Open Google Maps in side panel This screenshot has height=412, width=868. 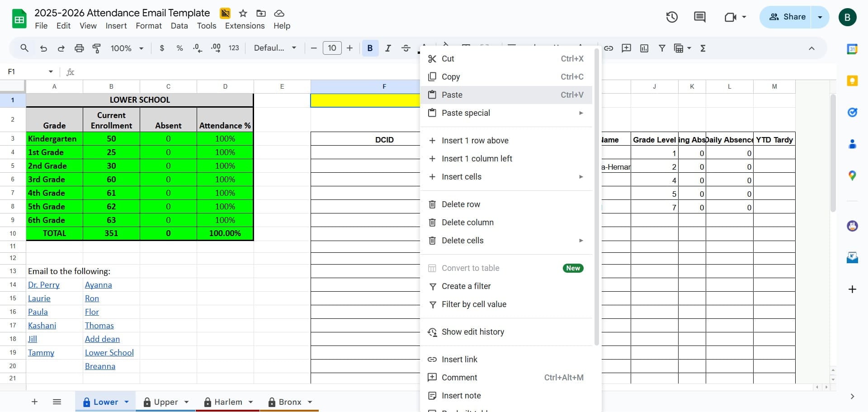tap(852, 176)
